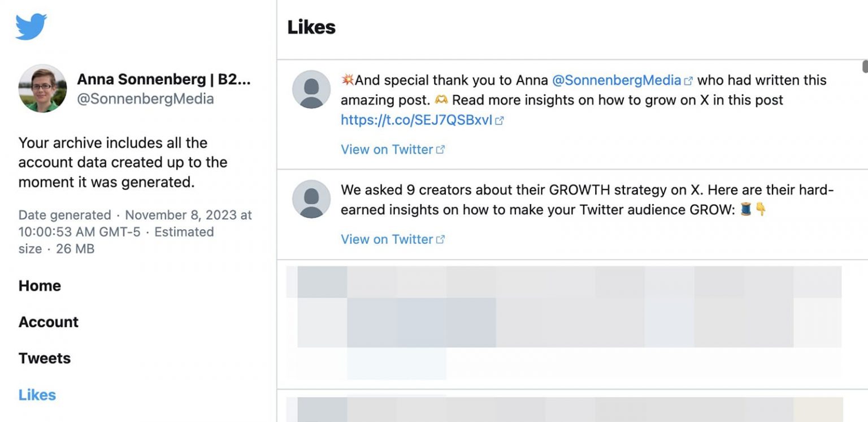Screen dimensions: 868x422
Task: Click the blurred tweet thumbnail below the GROWTH post
Action: click(565, 322)
